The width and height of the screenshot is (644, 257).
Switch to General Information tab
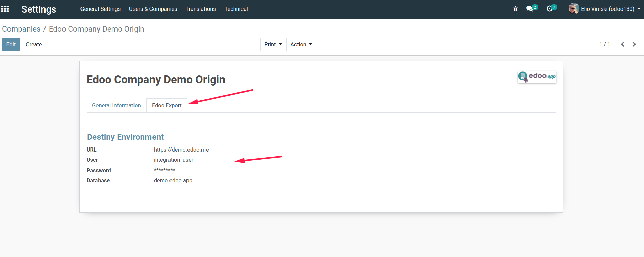[117, 105]
